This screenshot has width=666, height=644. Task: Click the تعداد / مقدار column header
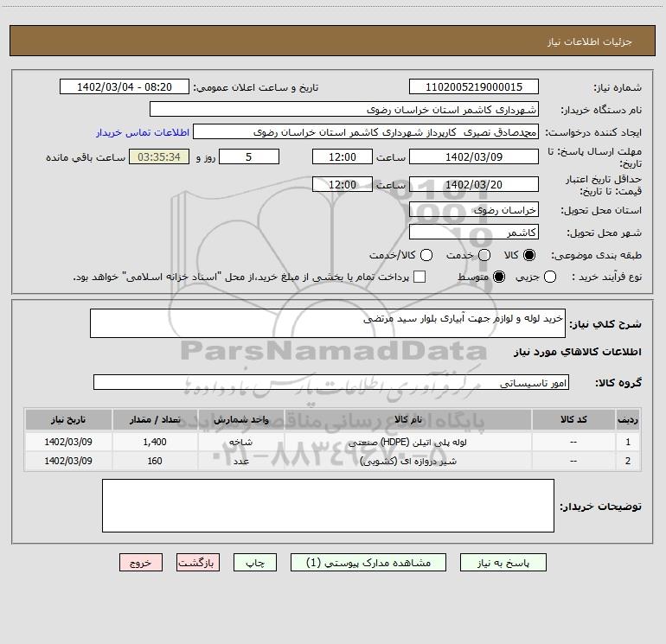click(x=155, y=419)
